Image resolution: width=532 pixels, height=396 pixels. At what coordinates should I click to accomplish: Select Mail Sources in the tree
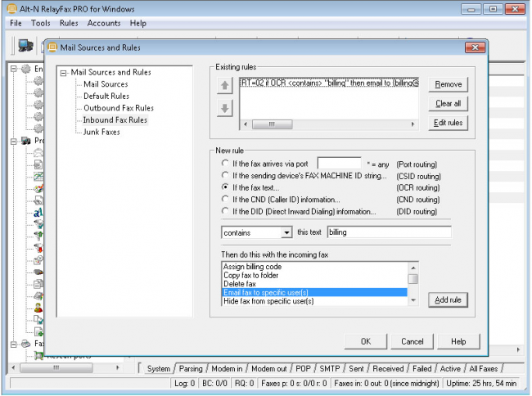point(106,84)
